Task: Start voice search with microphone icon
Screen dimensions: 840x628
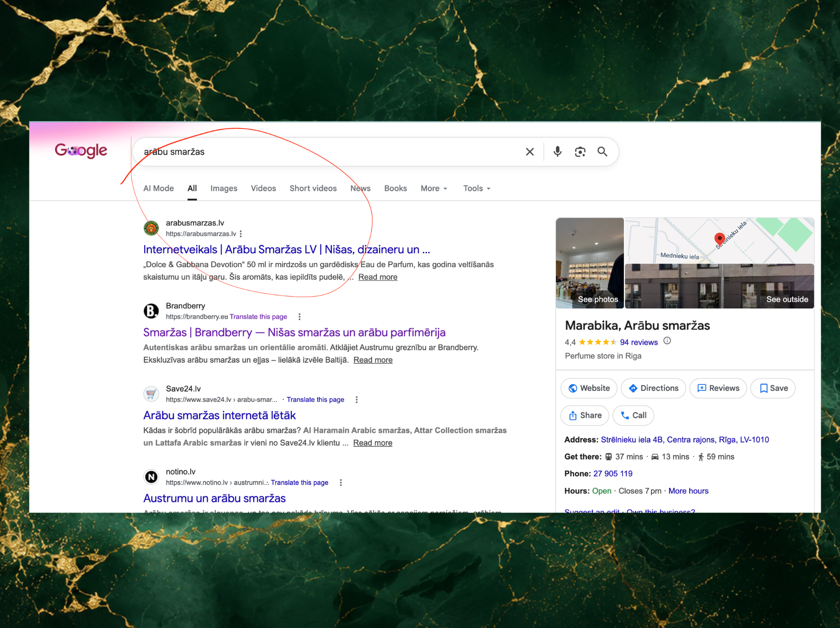Action: 557,152
